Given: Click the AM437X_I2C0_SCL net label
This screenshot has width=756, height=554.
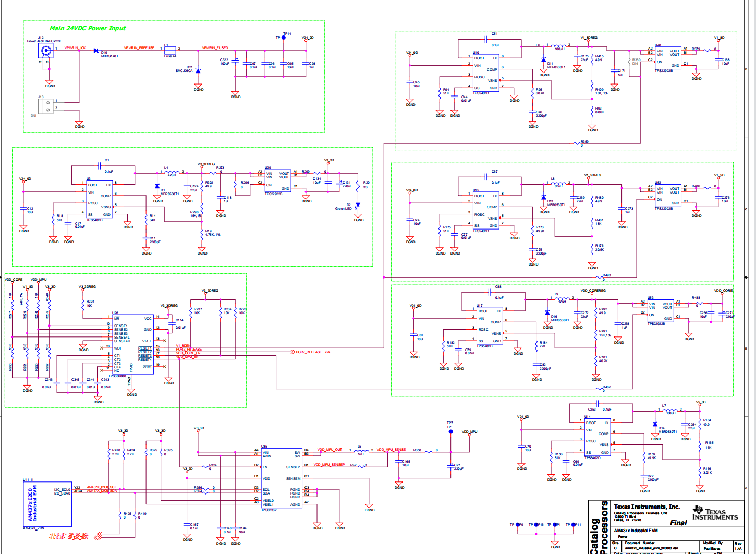Looking at the screenshot, I should (102, 487).
